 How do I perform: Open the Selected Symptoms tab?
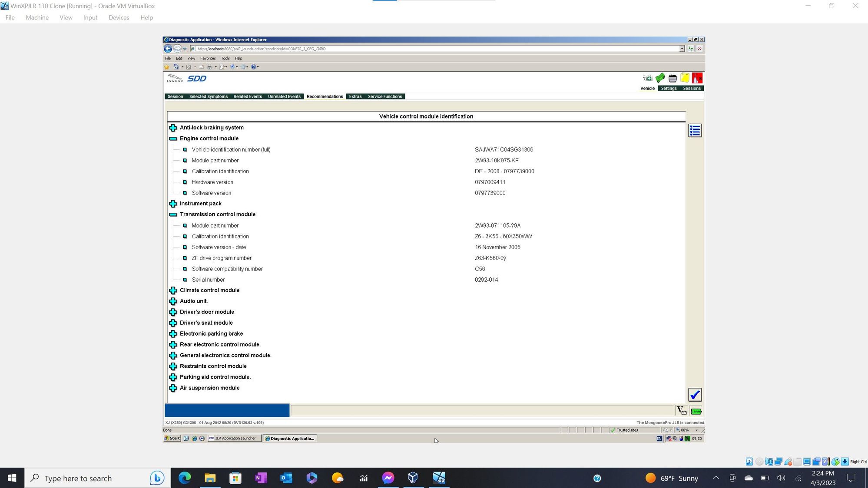tap(208, 96)
